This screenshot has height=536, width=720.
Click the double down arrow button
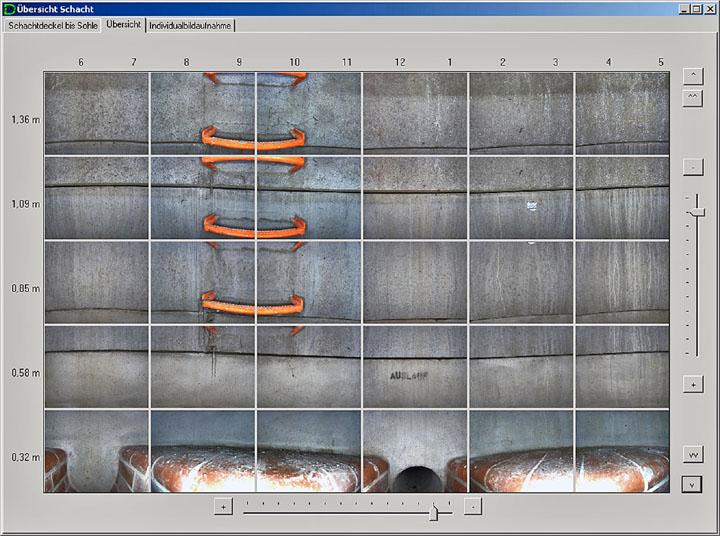692,454
